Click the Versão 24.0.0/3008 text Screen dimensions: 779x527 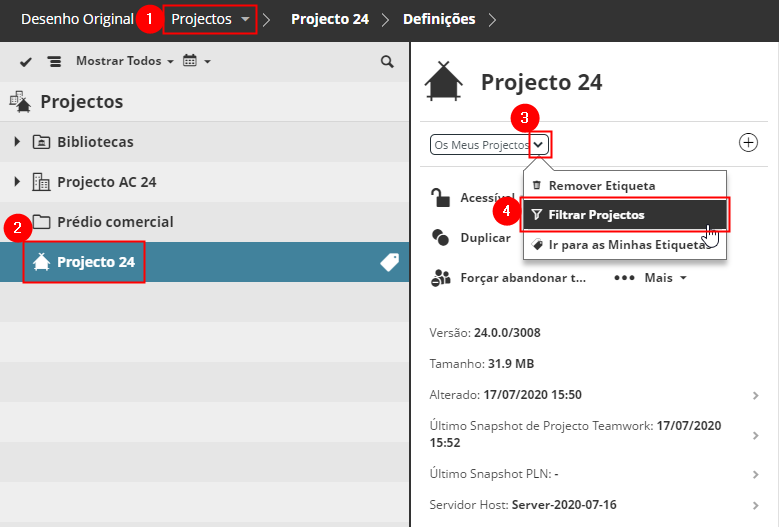(485, 332)
